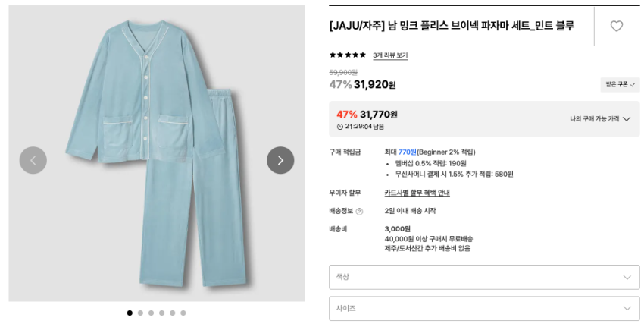This screenshot has height=327, width=644.
Task: Click the mint blue pajama product image
Action: coord(157,152)
